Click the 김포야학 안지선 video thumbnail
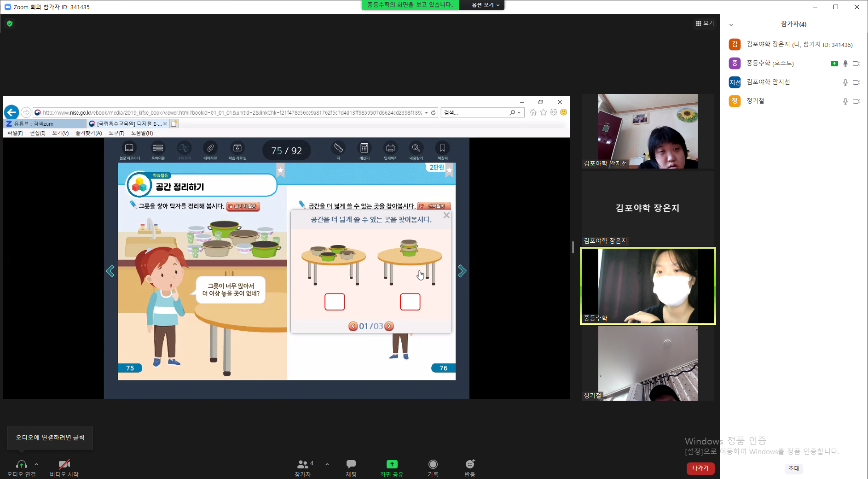868x479 pixels. 648,131
